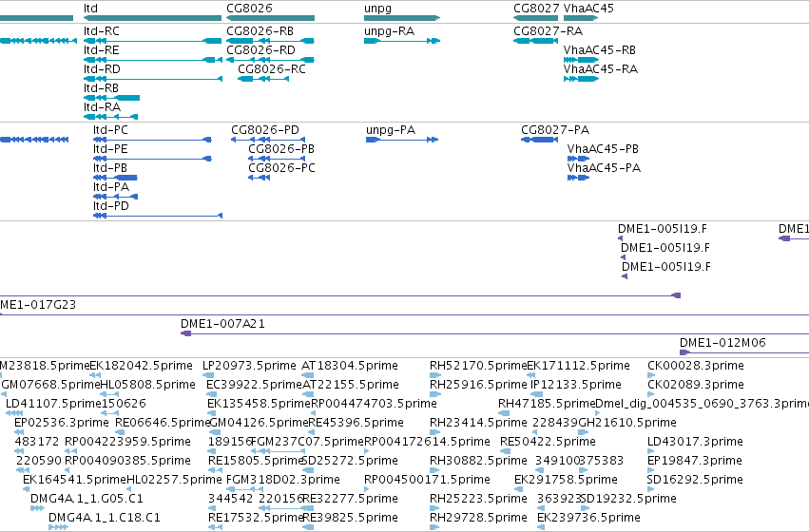Click the unpg-RA transcript
The width and height of the screenshot is (809, 532).
tap(402, 41)
